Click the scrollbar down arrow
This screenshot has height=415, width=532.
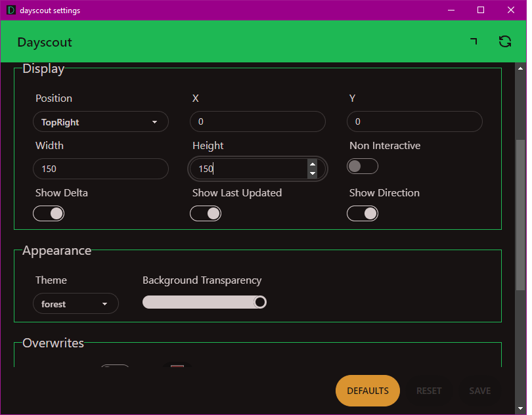pos(520,408)
